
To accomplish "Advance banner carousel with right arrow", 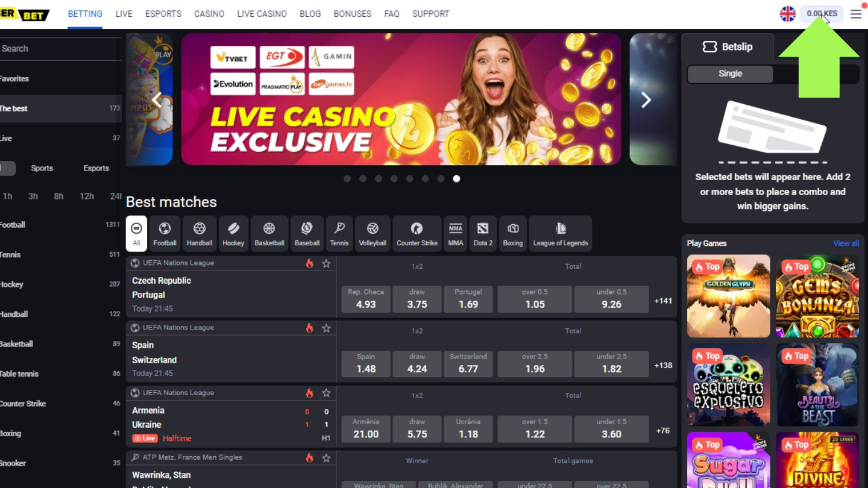I will coord(646,100).
